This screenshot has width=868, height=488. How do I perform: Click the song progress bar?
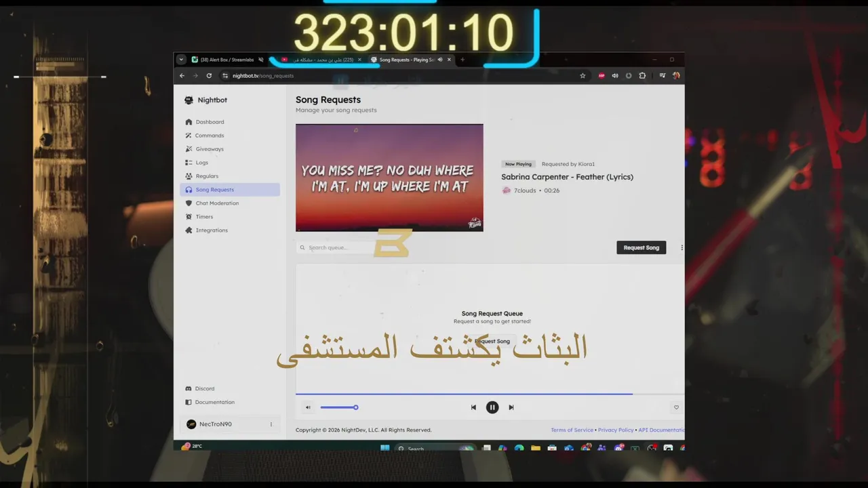[490, 393]
